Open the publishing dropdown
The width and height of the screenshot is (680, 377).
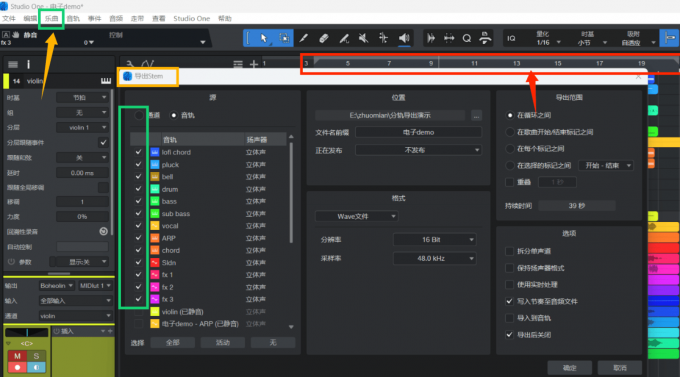click(x=418, y=150)
